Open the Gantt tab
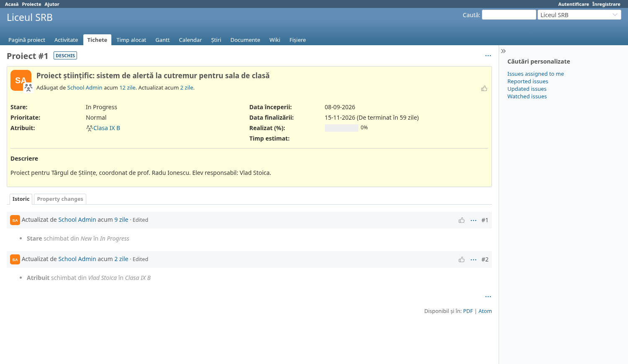The height and width of the screenshot is (364, 628). (x=162, y=40)
